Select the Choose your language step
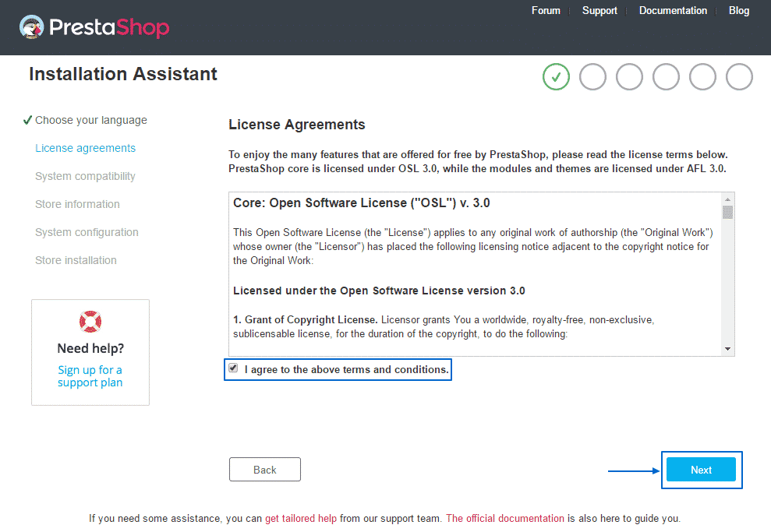771x532 pixels. (90, 120)
